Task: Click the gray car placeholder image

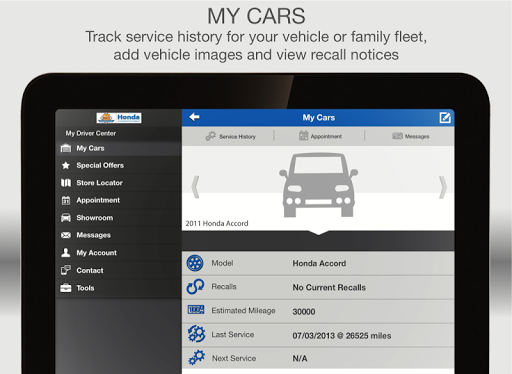Action: click(318, 185)
